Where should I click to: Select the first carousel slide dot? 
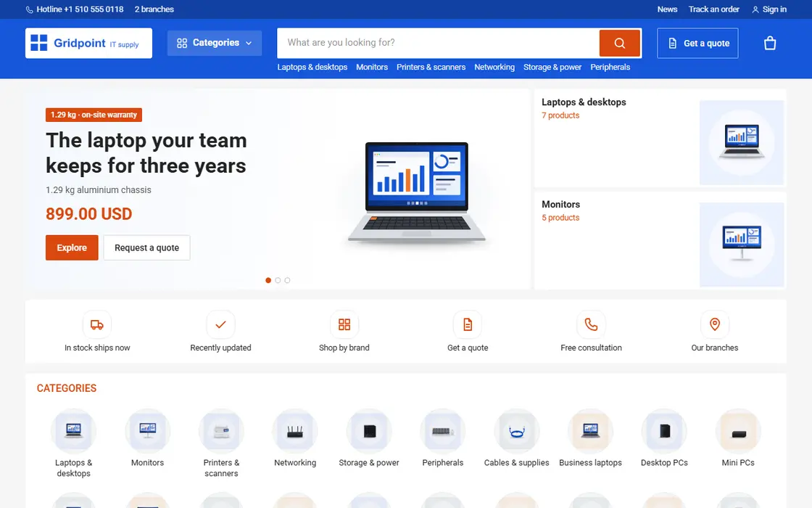pos(268,280)
